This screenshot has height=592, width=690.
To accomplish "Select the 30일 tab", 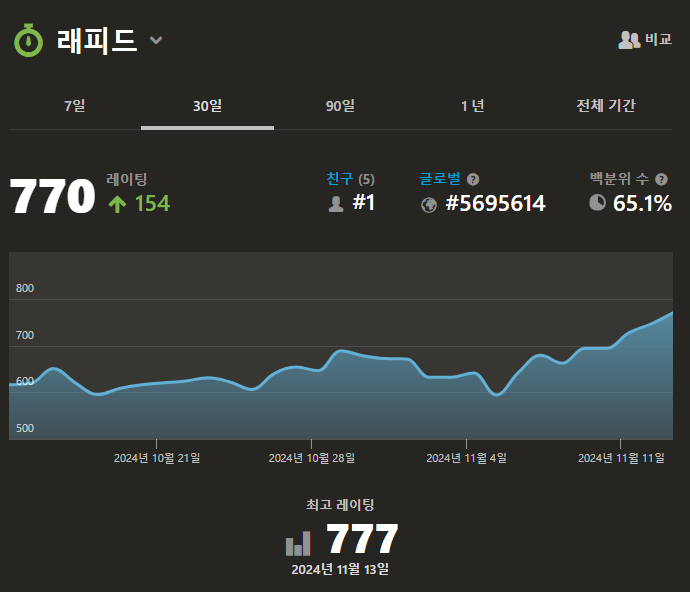I will tap(207, 106).
